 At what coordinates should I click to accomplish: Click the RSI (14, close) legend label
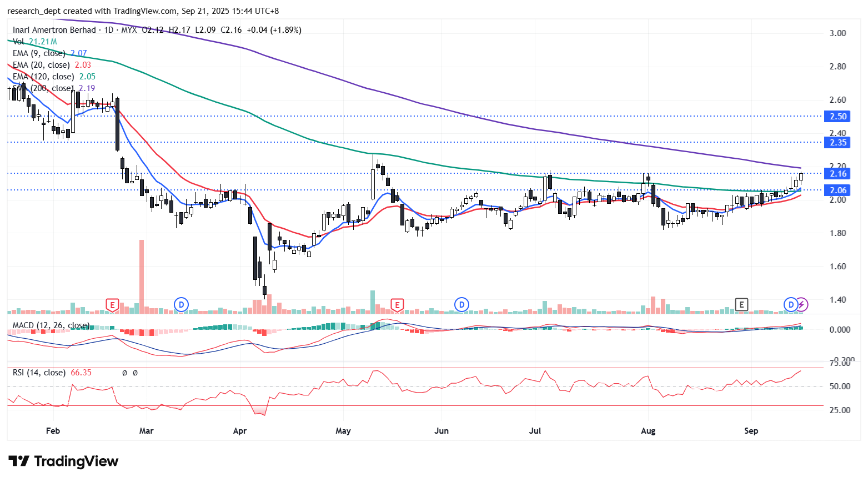pos(39,373)
